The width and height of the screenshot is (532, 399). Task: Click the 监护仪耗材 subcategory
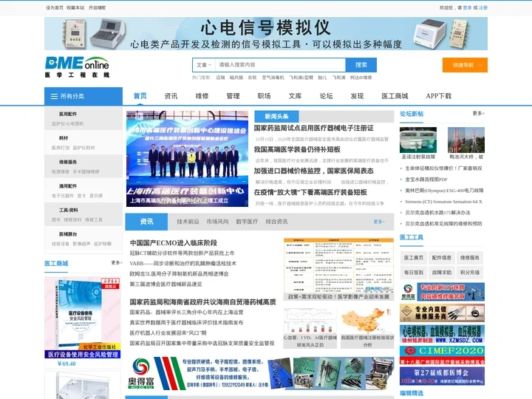[x=83, y=148]
